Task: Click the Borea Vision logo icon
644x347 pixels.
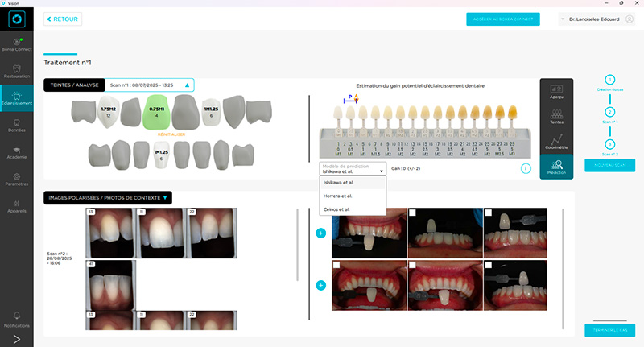Action: (17, 19)
